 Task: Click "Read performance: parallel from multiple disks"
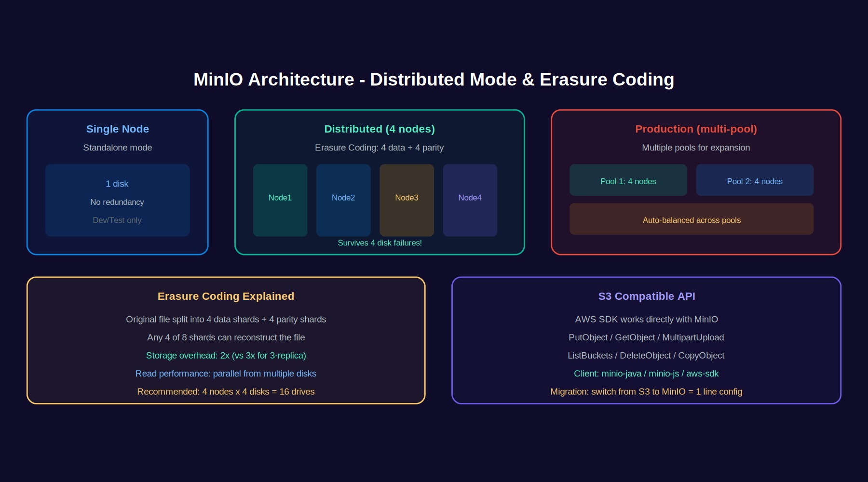(226, 374)
